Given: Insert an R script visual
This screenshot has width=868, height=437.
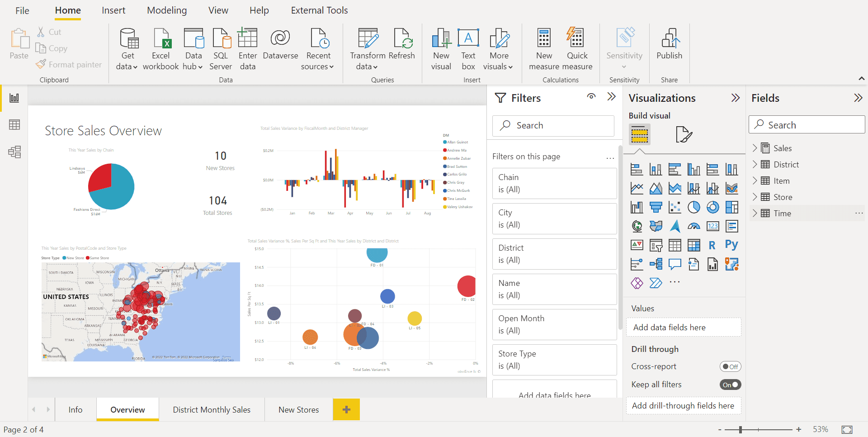Looking at the screenshot, I should click(712, 245).
